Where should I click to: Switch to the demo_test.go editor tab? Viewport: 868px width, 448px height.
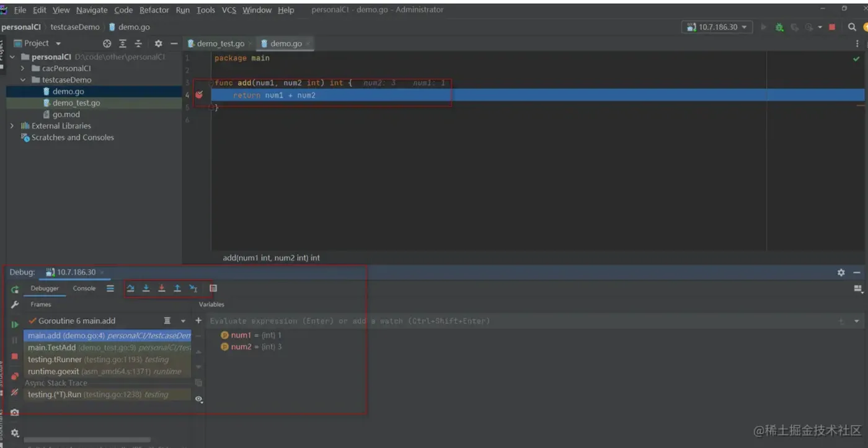(220, 43)
